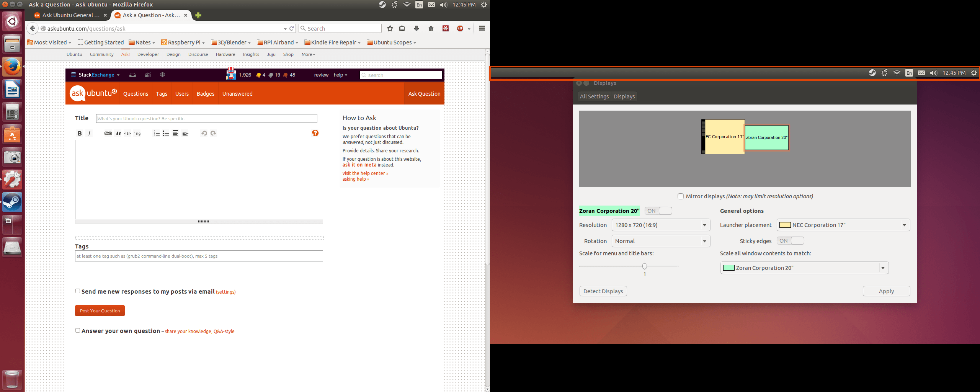The height and width of the screenshot is (392, 980).
Task: Open the Raspberry Pi bookmarks folder
Action: [x=183, y=42]
